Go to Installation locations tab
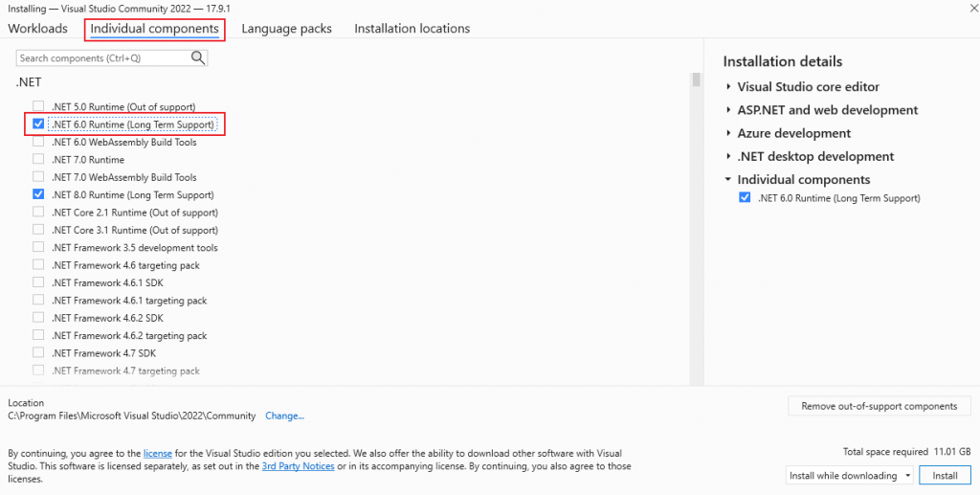Screen dimensions: 980x495 point(412,29)
